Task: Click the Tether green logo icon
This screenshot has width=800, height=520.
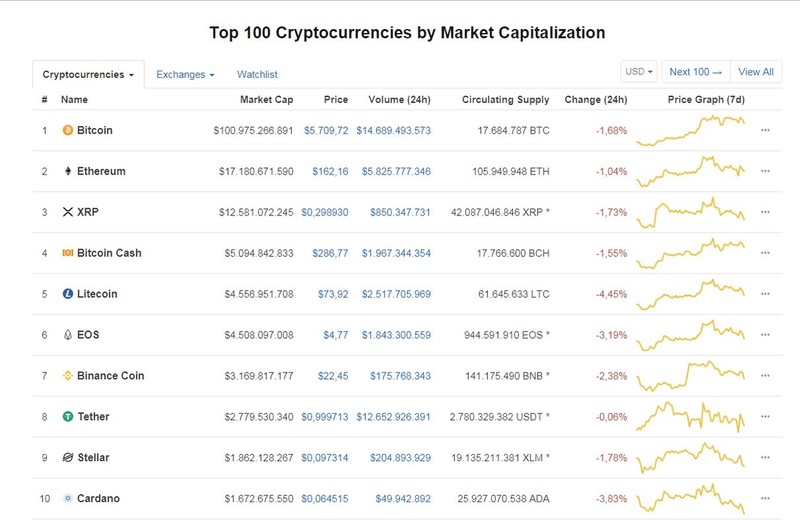Action: (x=67, y=416)
